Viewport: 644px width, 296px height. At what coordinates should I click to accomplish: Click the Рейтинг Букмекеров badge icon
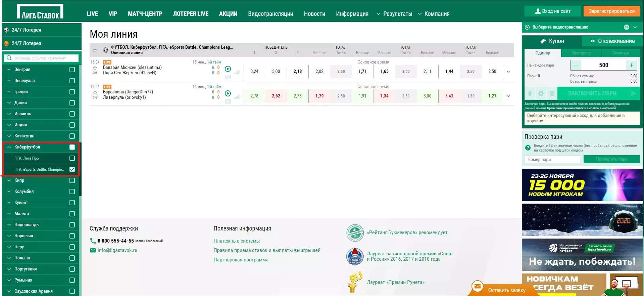(x=355, y=232)
